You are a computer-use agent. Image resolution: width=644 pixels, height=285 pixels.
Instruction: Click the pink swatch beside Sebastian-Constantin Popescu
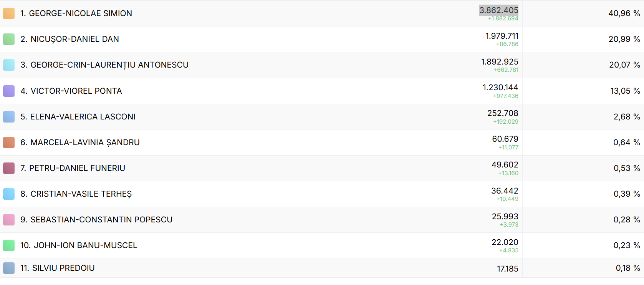point(8,220)
